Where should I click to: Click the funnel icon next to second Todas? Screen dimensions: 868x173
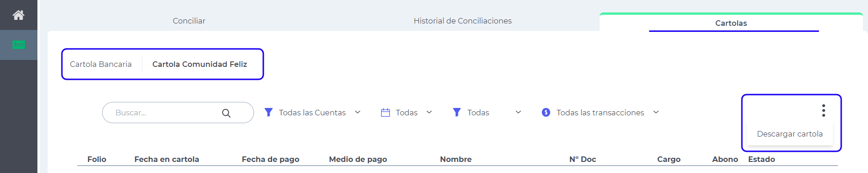pyautogui.click(x=457, y=112)
